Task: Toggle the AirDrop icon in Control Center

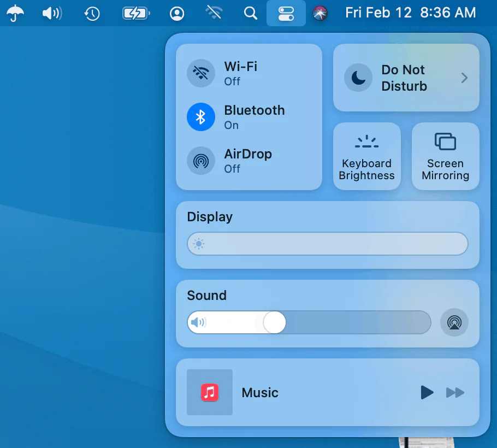Action: pyautogui.click(x=201, y=161)
